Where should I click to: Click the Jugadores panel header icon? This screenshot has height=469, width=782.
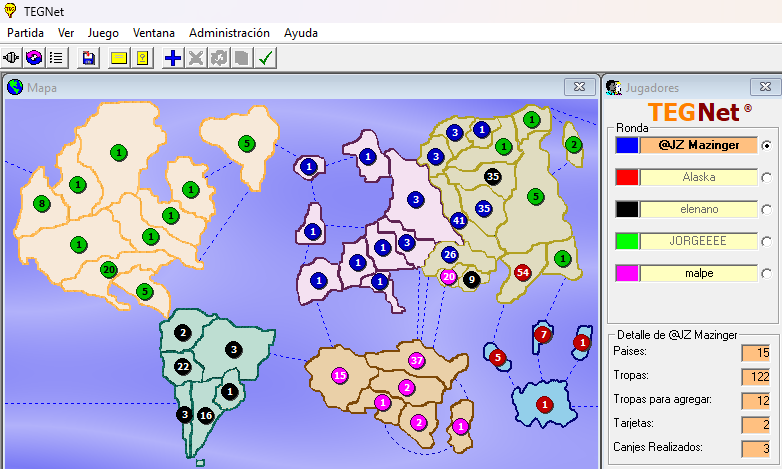[x=613, y=87]
